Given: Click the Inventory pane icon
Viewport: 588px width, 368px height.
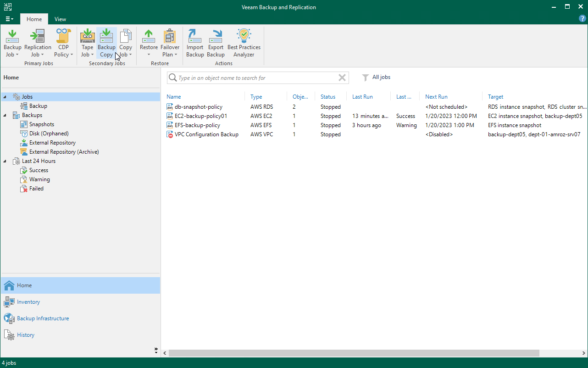Looking at the screenshot, I should click(9, 302).
